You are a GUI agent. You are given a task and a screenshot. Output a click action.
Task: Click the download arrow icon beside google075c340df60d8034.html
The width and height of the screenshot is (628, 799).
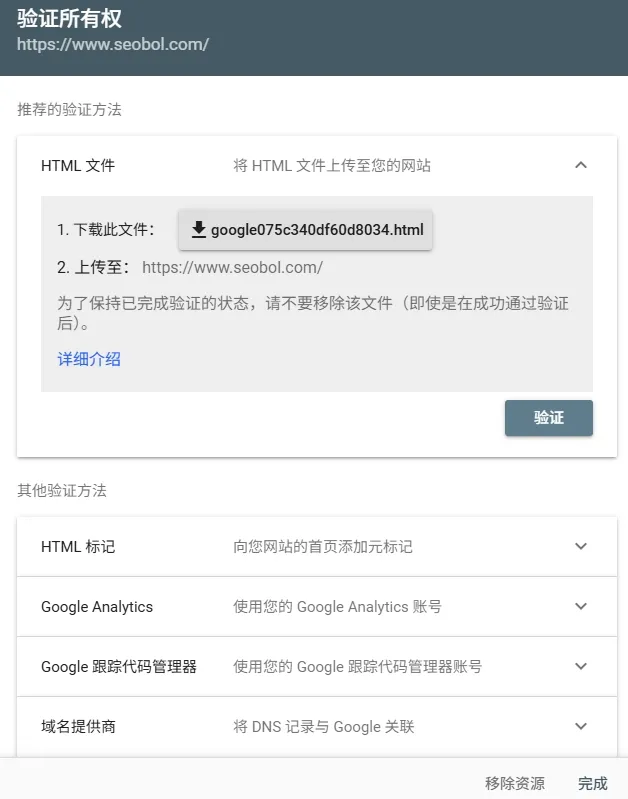[198, 230]
